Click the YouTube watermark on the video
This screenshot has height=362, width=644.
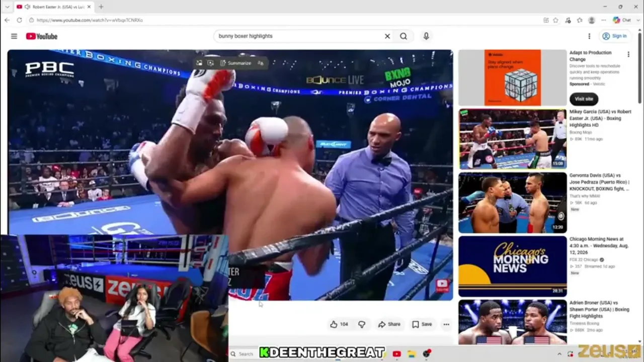click(442, 286)
